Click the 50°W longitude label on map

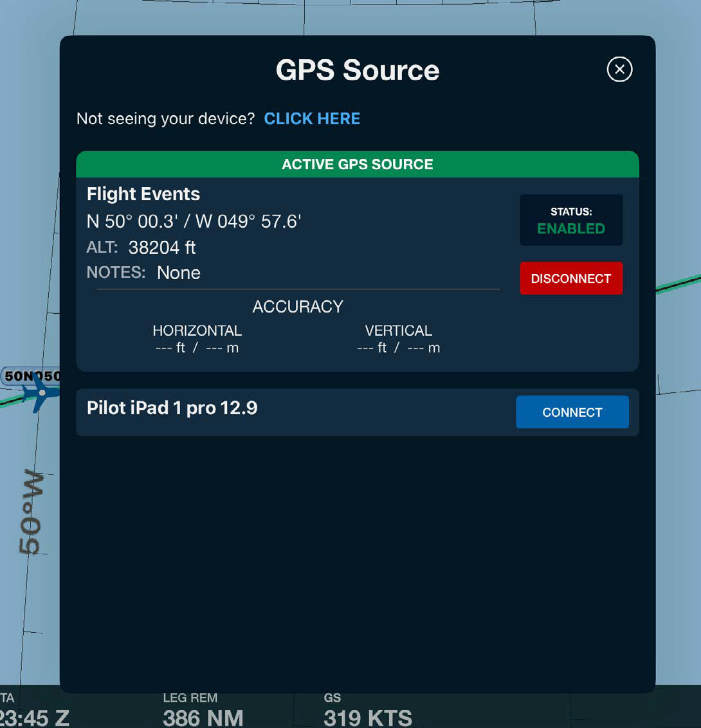point(31,512)
